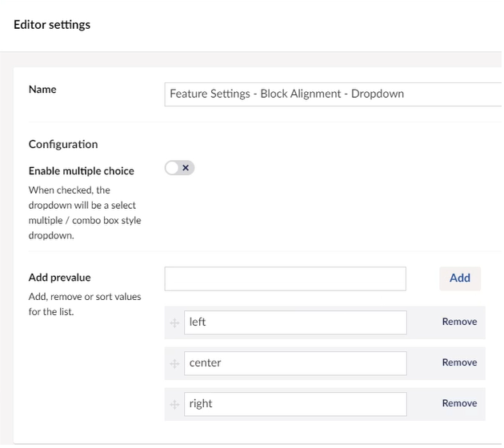The height and width of the screenshot is (448, 504).
Task: Click the Add button for a new prevalue
Action: coord(459,278)
